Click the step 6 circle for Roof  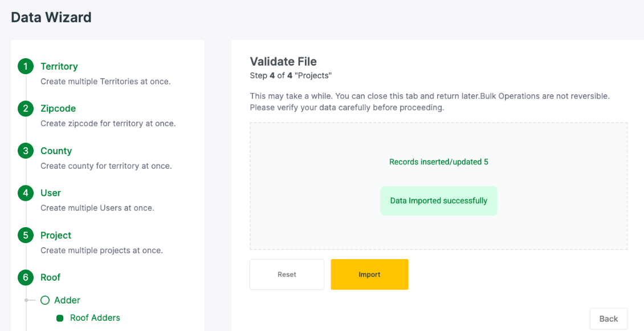pos(26,277)
